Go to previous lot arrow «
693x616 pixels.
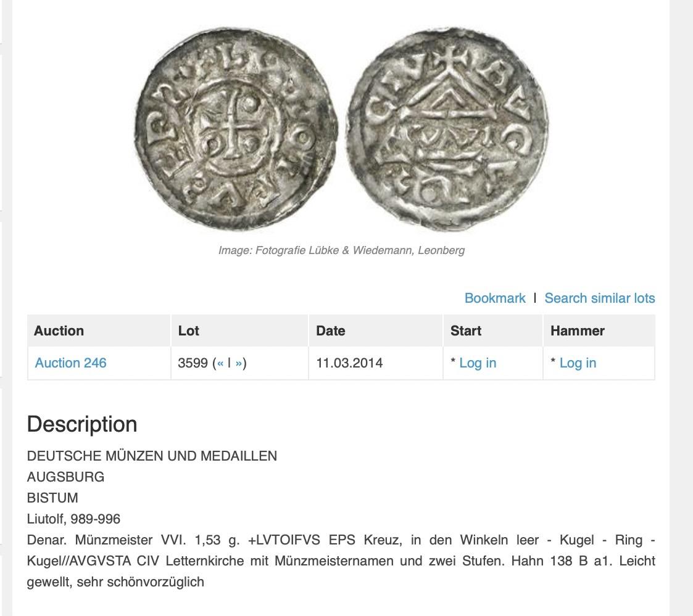[x=220, y=363]
